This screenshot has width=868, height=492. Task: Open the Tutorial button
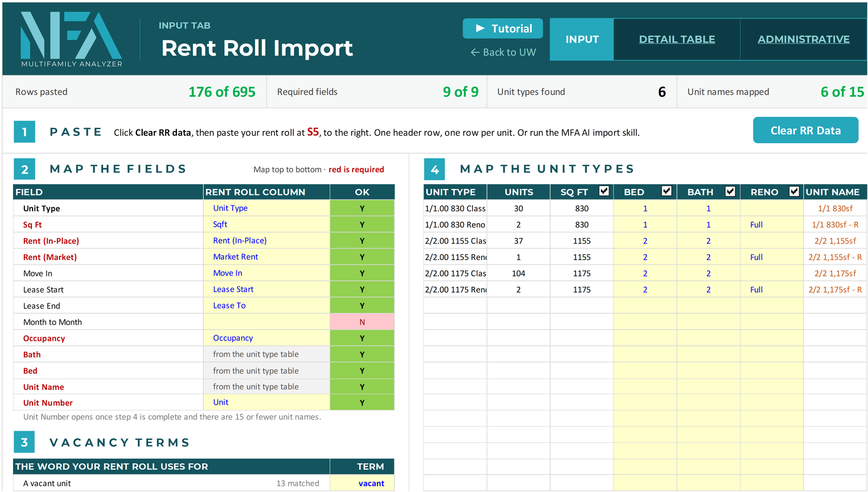[502, 28]
